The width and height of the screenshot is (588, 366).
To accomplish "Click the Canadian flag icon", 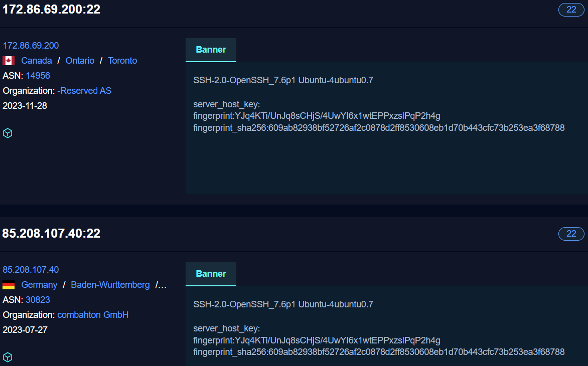I will 8,60.
